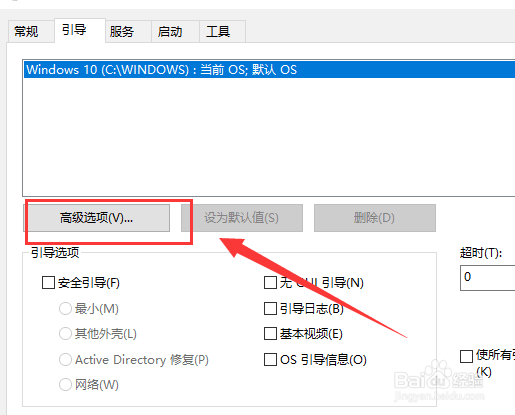Open the 工具 tab
Screen dimensions: 515x415
(x=223, y=32)
